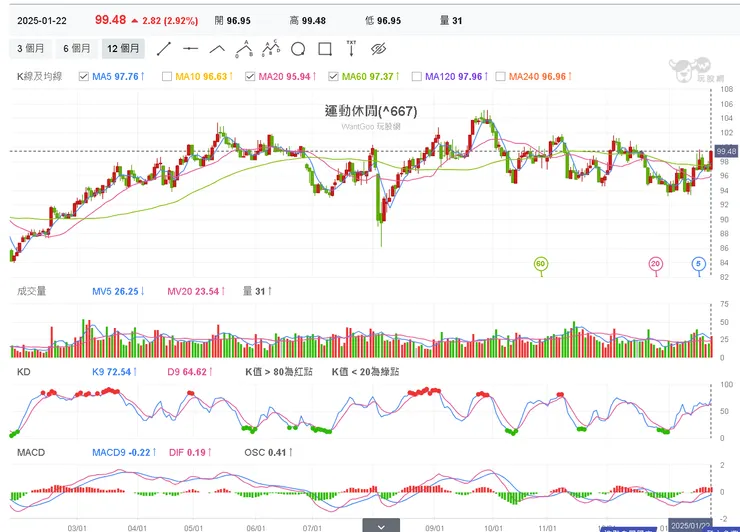Viewport: 740px width, 532px height.
Task: Uncheck the MA5 moving average checkbox
Action: [84, 76]
